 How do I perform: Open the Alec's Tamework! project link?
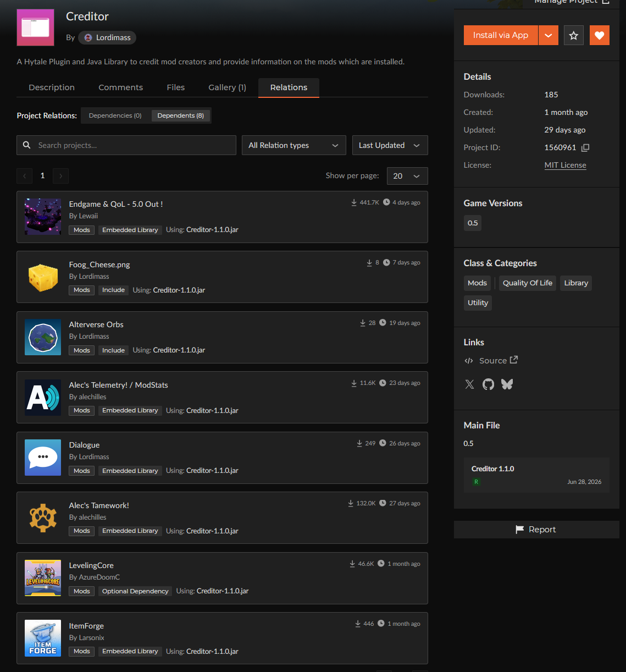click(x=99, y=505)
